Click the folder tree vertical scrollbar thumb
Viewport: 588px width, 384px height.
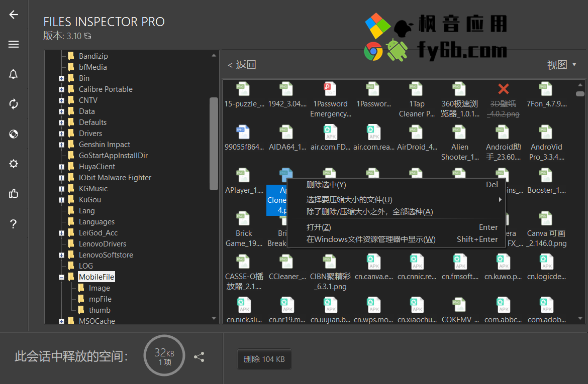pos(214,144)
